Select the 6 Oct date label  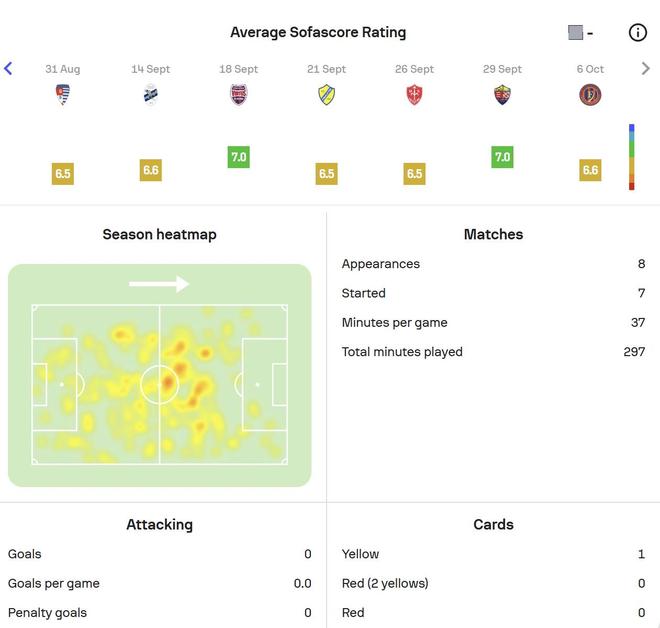pyautogui.click(x=591, y=69)
